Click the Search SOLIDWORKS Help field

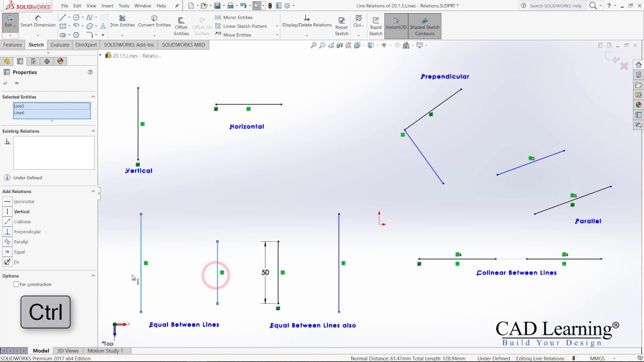(555, 6)
